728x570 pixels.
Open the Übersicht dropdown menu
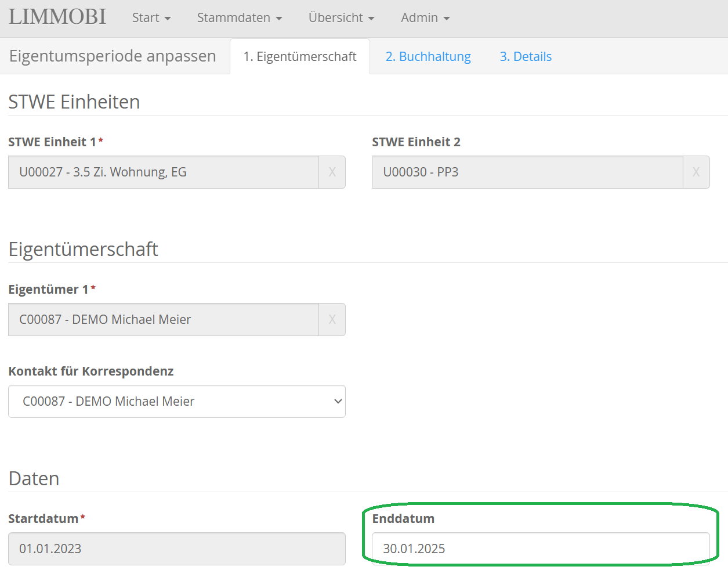[x=341, y=18]
